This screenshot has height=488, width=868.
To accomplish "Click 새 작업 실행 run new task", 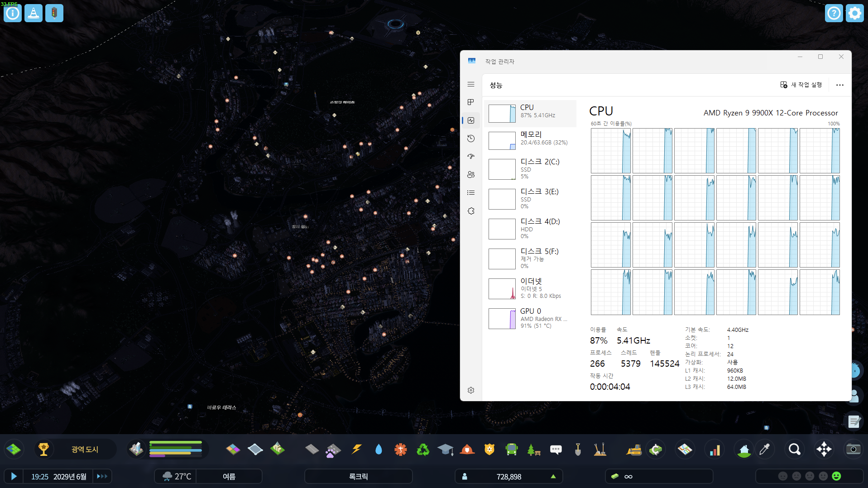I will click(x=801, y=85).
